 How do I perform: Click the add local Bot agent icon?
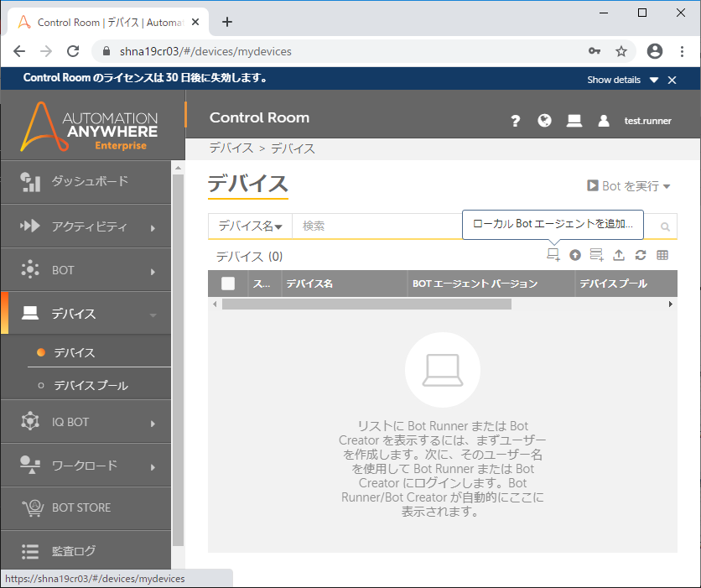coord(553,256)
